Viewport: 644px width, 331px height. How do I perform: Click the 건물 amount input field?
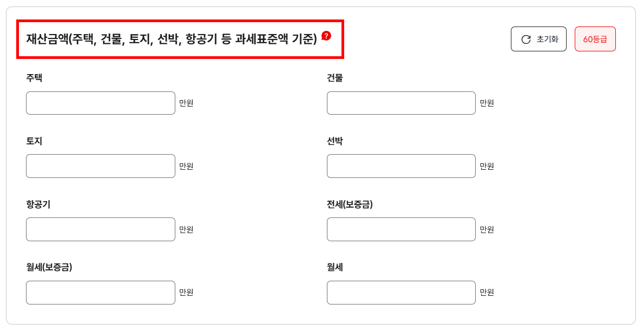pyautogui.click(x=400, y=103)
